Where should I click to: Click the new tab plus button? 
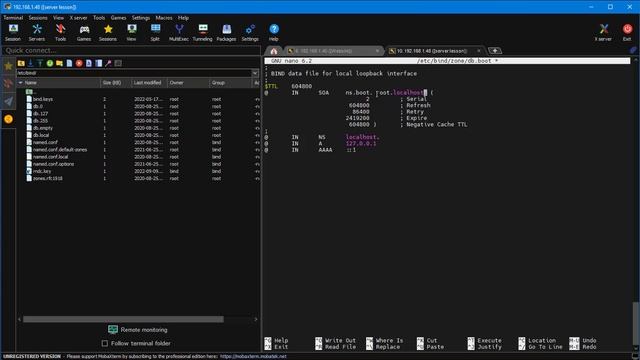[x=495, y=51]
